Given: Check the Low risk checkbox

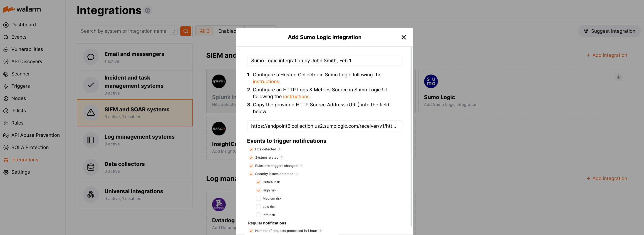Looking at the screenshot, I should tap(258, 206).
